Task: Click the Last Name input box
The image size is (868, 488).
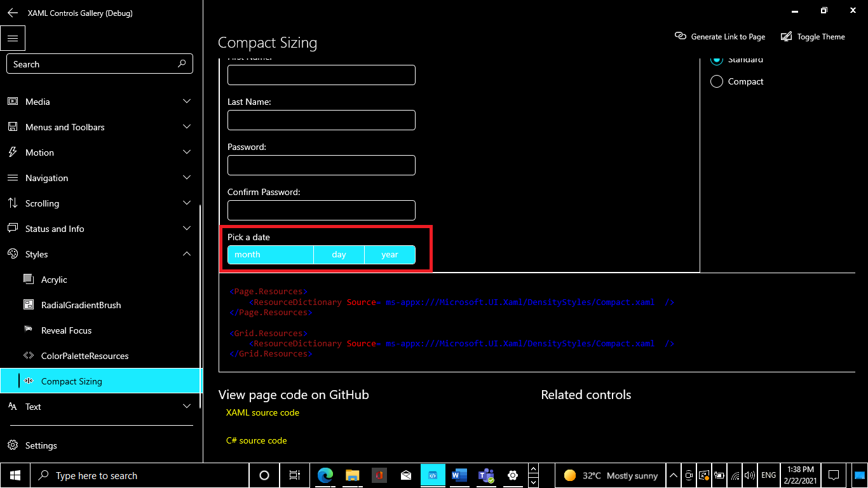Action: pyautogui.click(x=321, y=119)
